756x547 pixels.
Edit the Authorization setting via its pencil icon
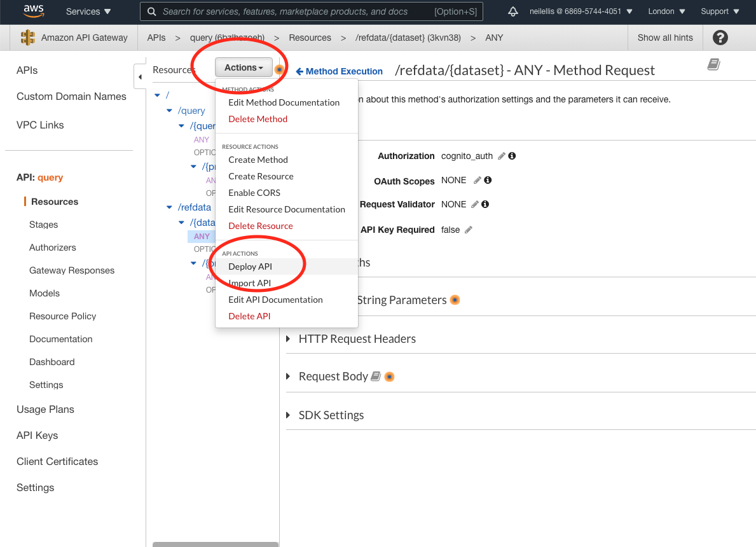(501, 155)
